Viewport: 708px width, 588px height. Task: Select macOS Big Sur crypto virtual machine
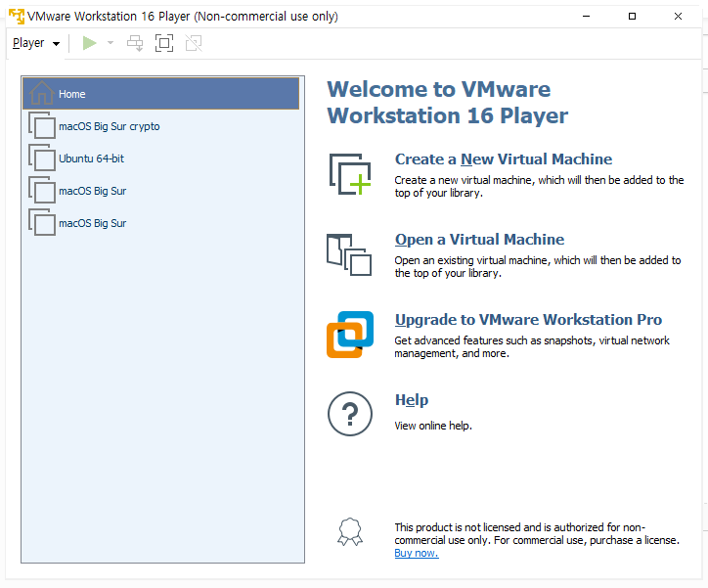(x=160, y=126)
